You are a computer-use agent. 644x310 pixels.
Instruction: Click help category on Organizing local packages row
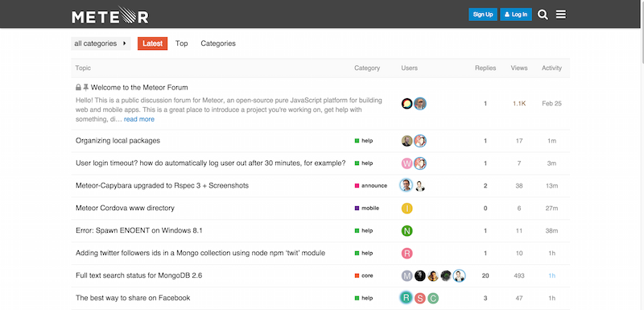pos(364,141)
